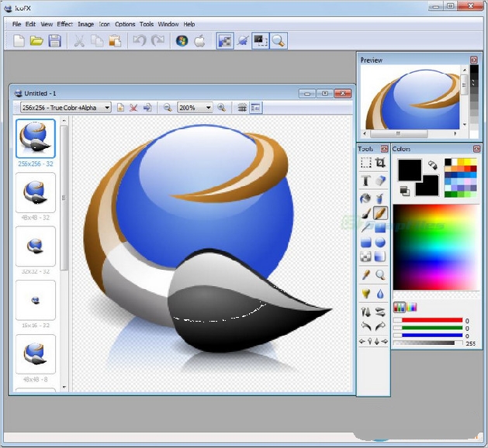Collapse the Tools panel
The width and height of the screenshot is (488, 448).
[384, 149]
